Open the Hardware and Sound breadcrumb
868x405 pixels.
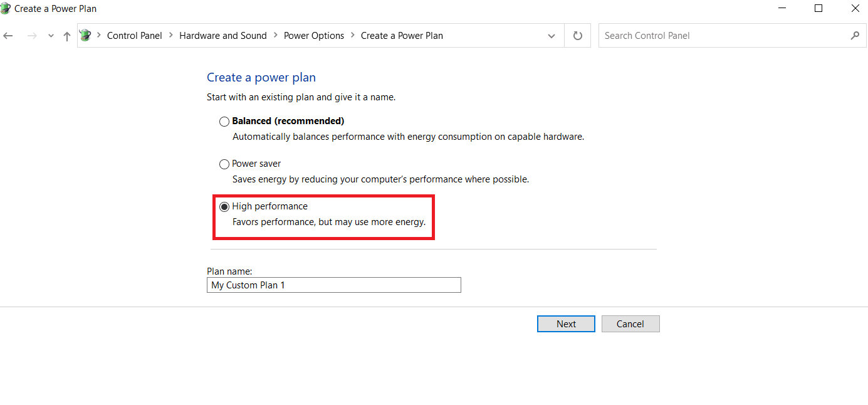pos(223,36)
